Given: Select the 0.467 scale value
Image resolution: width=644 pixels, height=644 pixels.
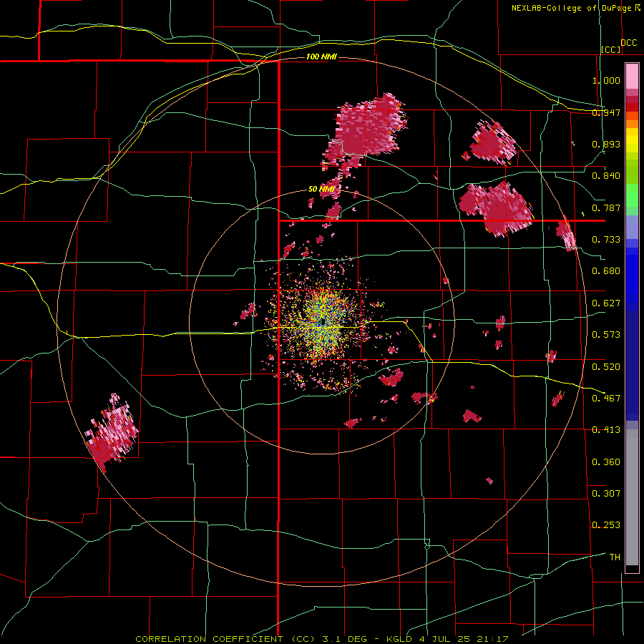Looking at the screenshot, I should pyautogui.click(x=606, y=398).
